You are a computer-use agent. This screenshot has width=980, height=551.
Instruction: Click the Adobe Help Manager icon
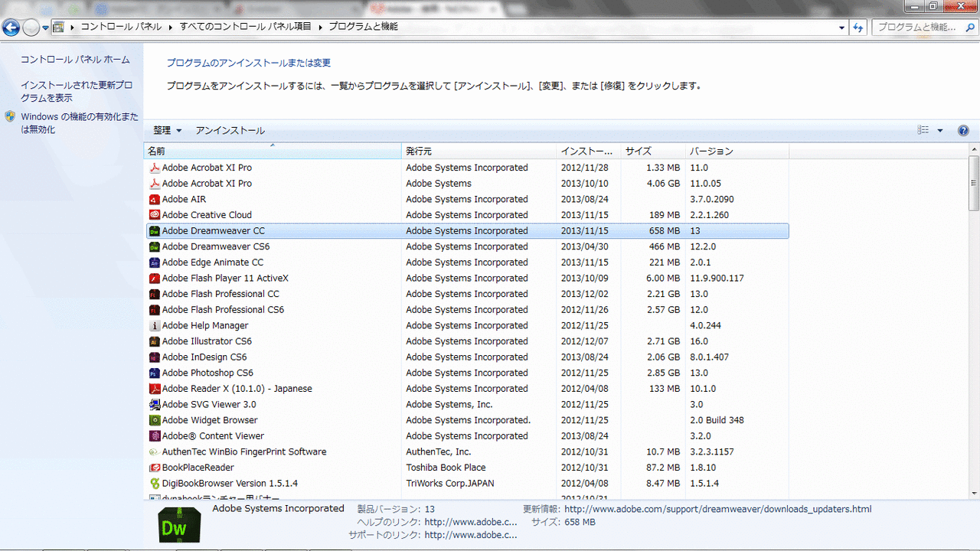155,326
